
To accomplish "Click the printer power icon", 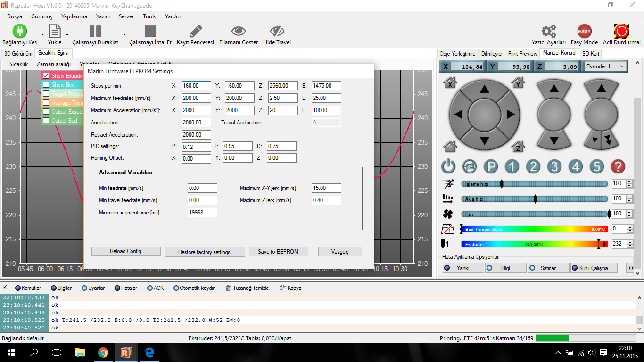I will click(x=448, y=166).
